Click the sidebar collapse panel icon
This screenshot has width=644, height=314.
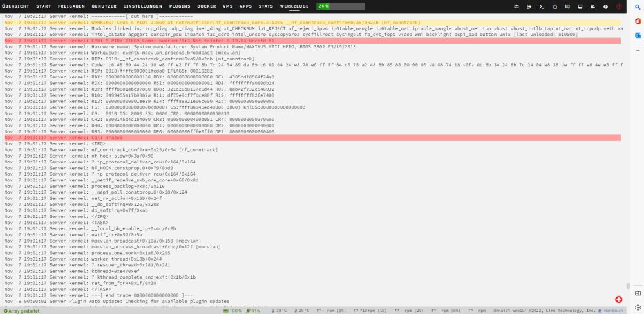tap(638, 293)
